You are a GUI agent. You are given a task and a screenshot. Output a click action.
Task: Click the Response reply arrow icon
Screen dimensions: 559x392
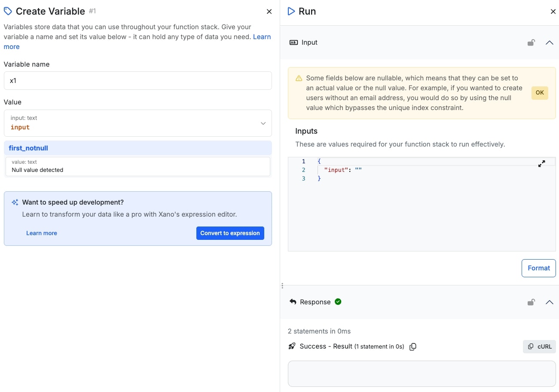(293, 302)
